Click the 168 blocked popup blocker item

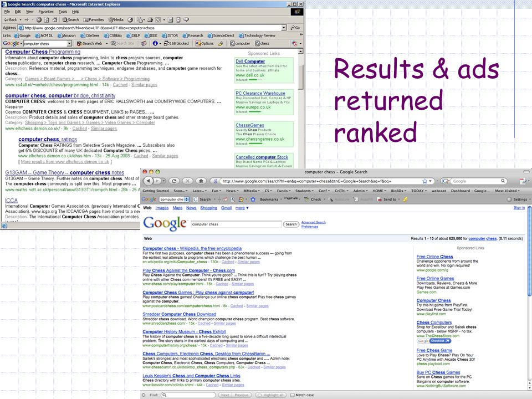click(x=176, y=43)
